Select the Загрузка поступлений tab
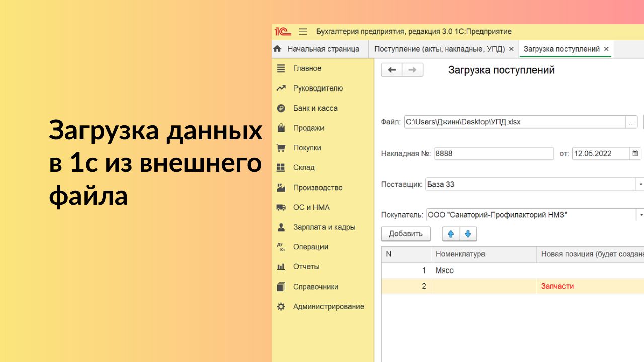This screenshot has width=644, height=362. (x=566, y=49)
